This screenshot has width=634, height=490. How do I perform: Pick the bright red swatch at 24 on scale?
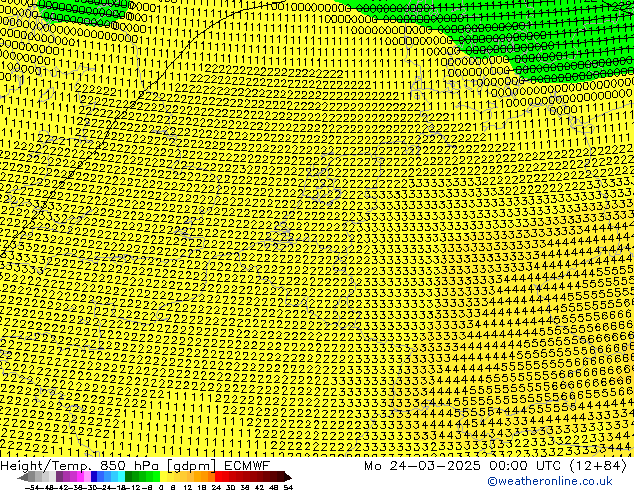pyautogui.click(x=218, y=477)
